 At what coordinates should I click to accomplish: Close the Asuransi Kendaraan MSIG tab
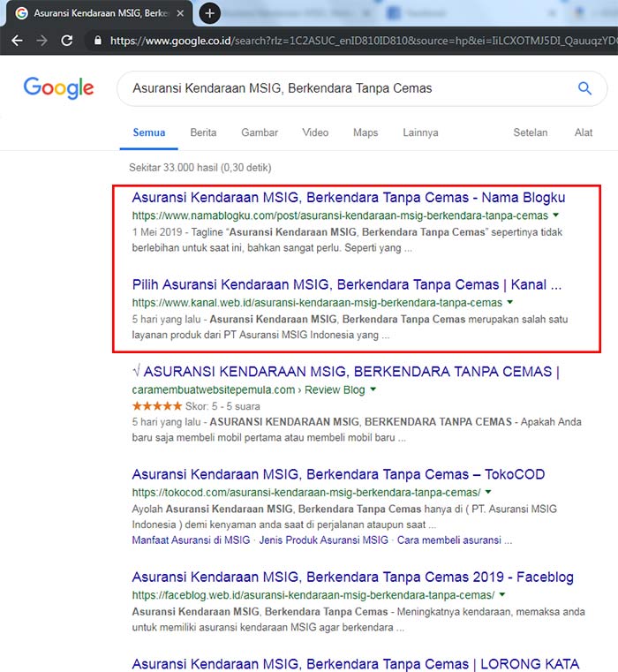pyautogui.click(x=180, y=13)
